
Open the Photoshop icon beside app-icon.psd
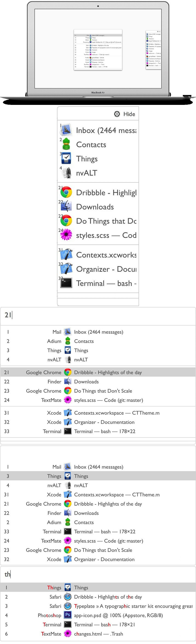pyautogui.click(x=68, y=615)
